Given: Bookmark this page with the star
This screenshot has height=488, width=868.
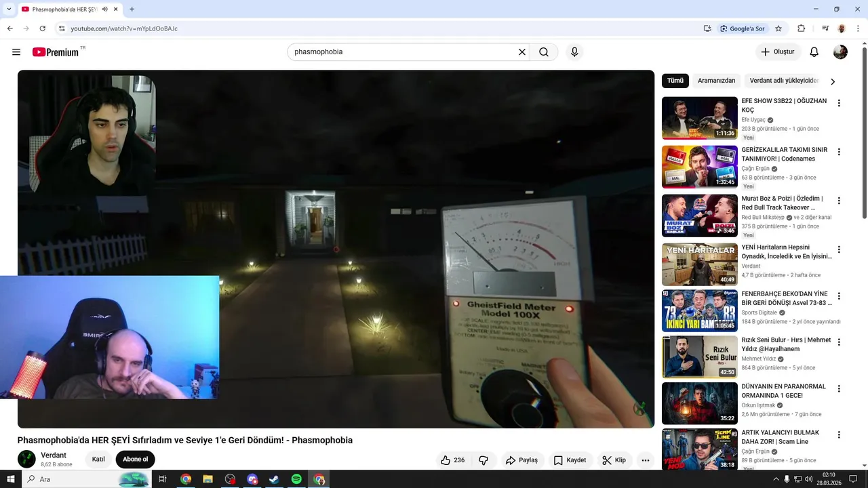Looking at the screenshot, I should click(x=778, y=28).
